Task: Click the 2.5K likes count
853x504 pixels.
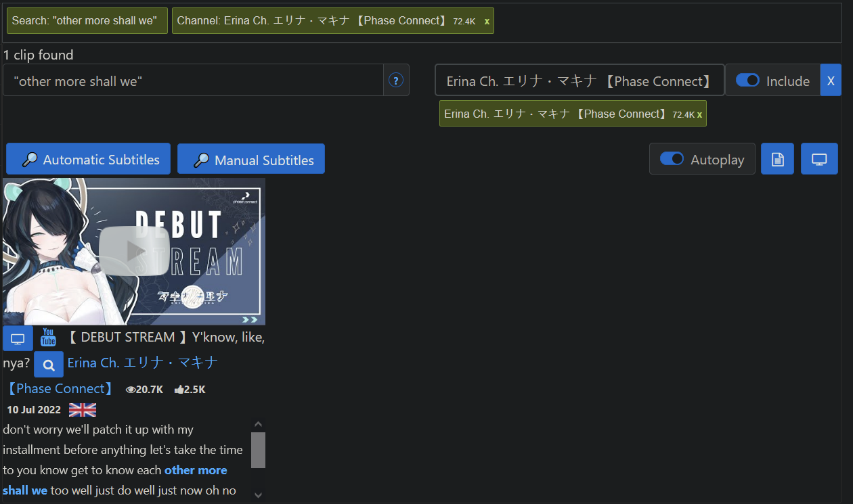Action: tap(190, 390)
